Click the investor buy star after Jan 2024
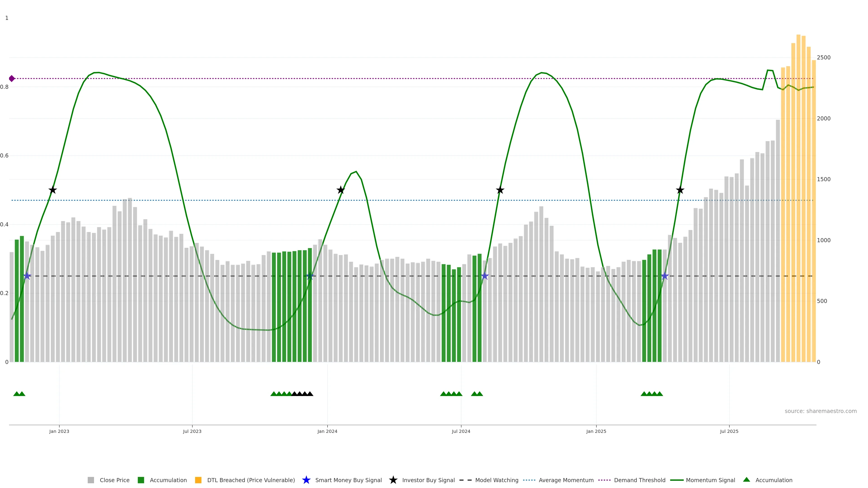This screenshot has height=488, width=868. pyautogui.click(x=341, y=190)
